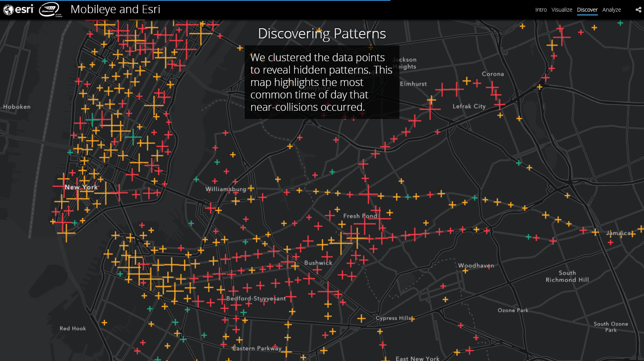Go to the Analyze tab
Screen dimensions: 644x361
click(x=611, y=10)
